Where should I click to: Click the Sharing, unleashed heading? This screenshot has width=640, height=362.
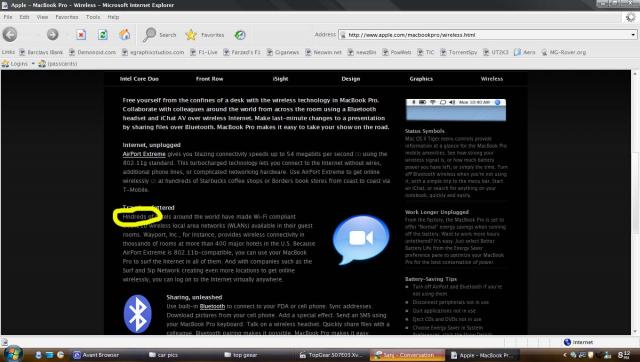[194, 297]
